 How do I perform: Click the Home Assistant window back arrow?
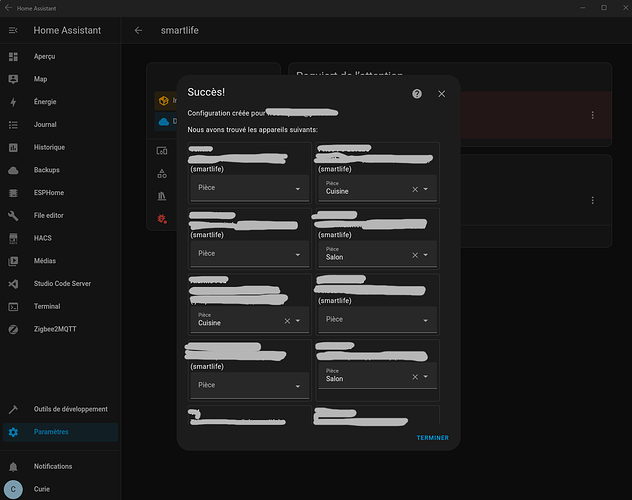[x=8, y=8]
